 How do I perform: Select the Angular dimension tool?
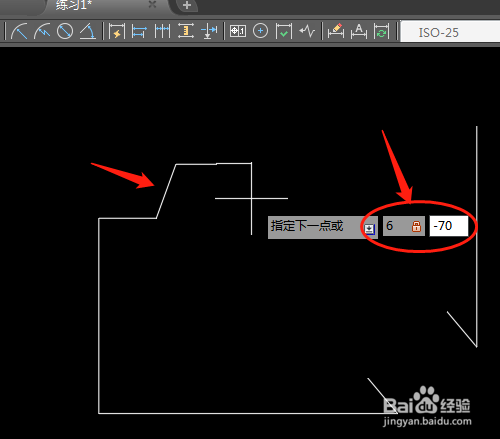pos(88,31)
